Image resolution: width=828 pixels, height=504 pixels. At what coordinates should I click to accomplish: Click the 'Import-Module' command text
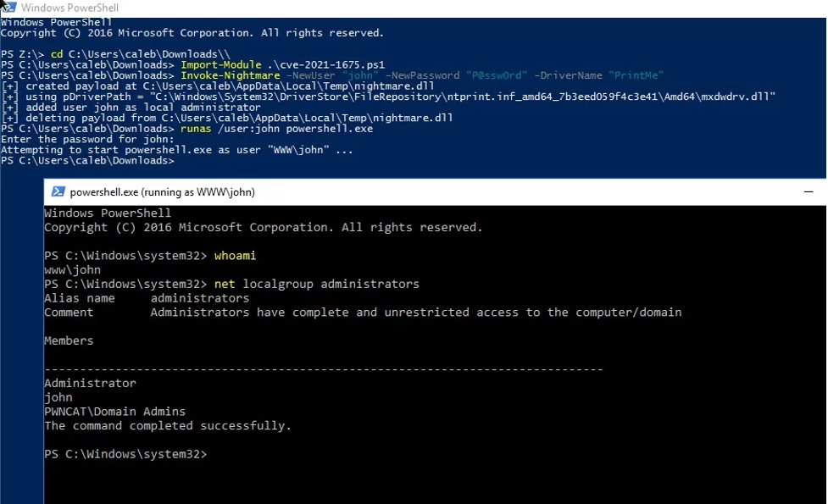220,65
